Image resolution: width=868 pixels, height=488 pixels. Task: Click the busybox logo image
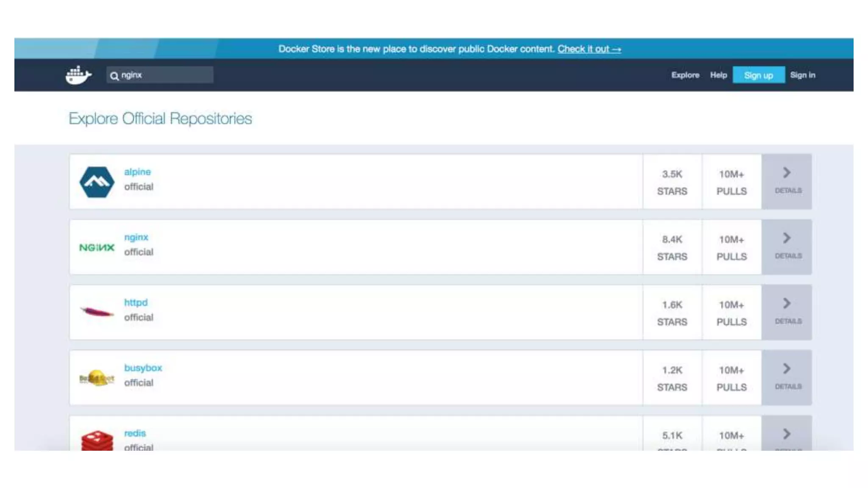[x=97, y=378]
